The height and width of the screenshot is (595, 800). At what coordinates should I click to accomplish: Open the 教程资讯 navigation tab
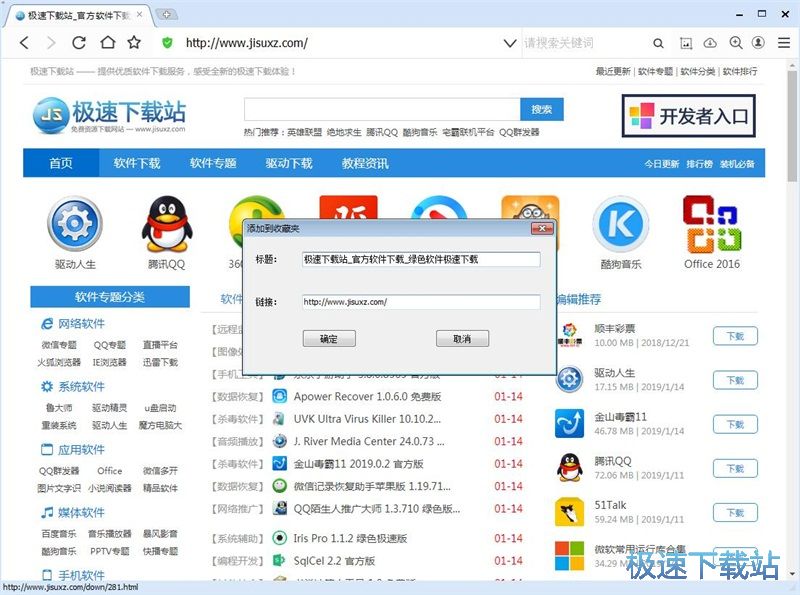click(x=365, y=163)
